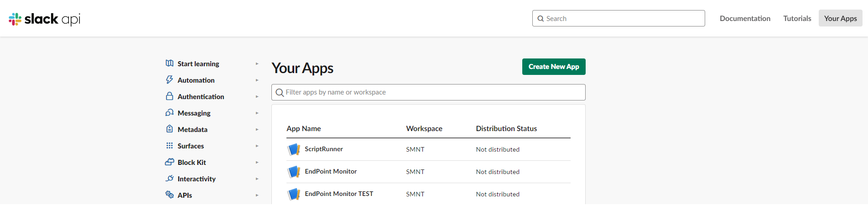The height and width of the screenshot is (206, 868).
Task: Expand the Interactivity section arrow
Action: (257, 179)
